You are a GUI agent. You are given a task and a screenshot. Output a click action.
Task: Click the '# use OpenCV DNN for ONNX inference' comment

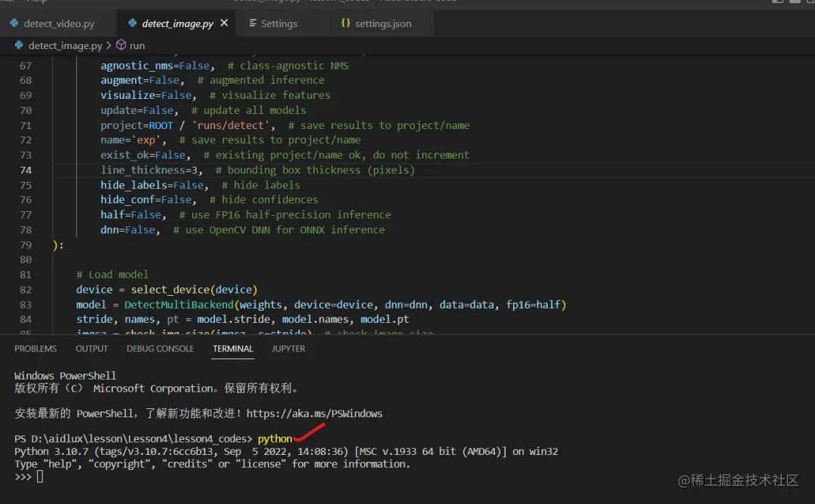pyautogui.click(x=278, y=230)
